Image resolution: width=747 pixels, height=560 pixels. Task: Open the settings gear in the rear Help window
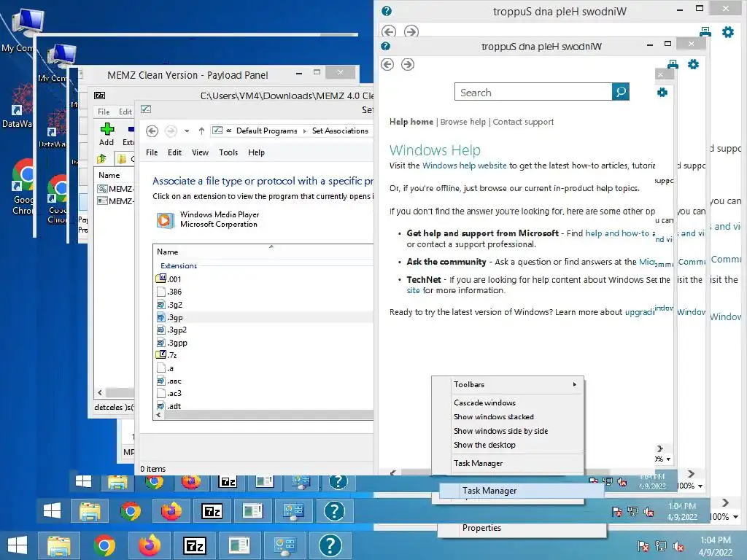click(728, 32)
